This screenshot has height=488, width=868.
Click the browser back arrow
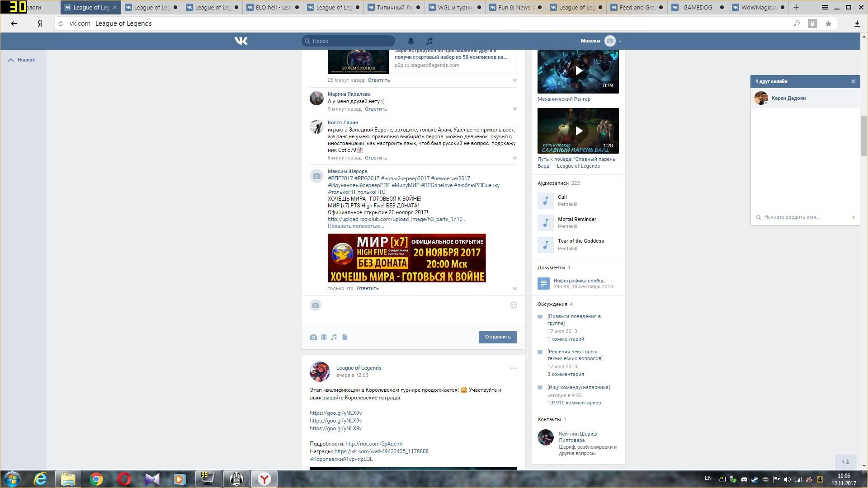14,23
